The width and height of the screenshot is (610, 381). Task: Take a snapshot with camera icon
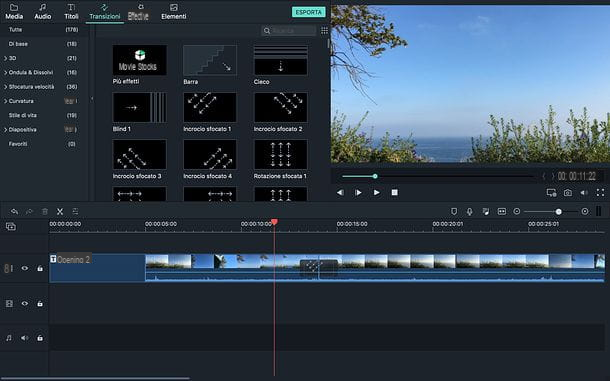click(568, 193)
